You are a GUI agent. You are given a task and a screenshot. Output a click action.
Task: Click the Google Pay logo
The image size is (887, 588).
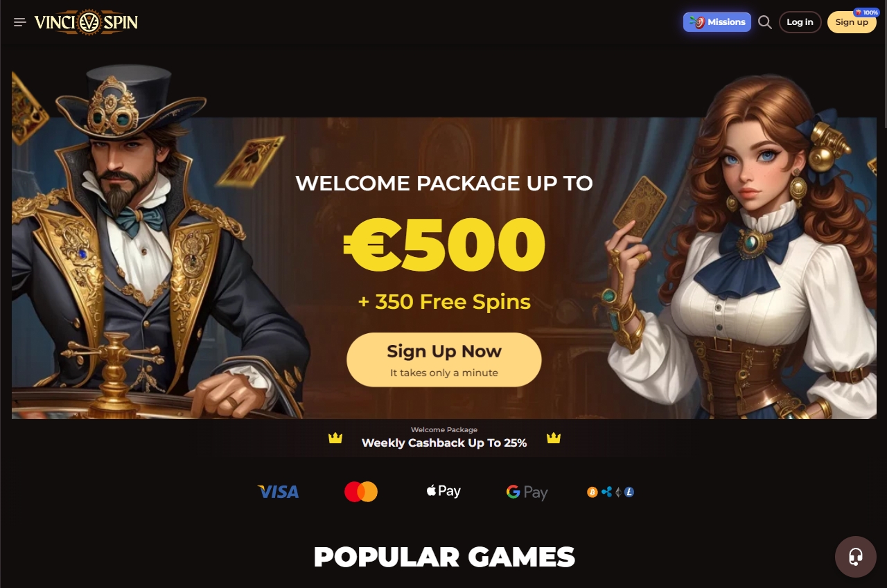click(527, 492)
